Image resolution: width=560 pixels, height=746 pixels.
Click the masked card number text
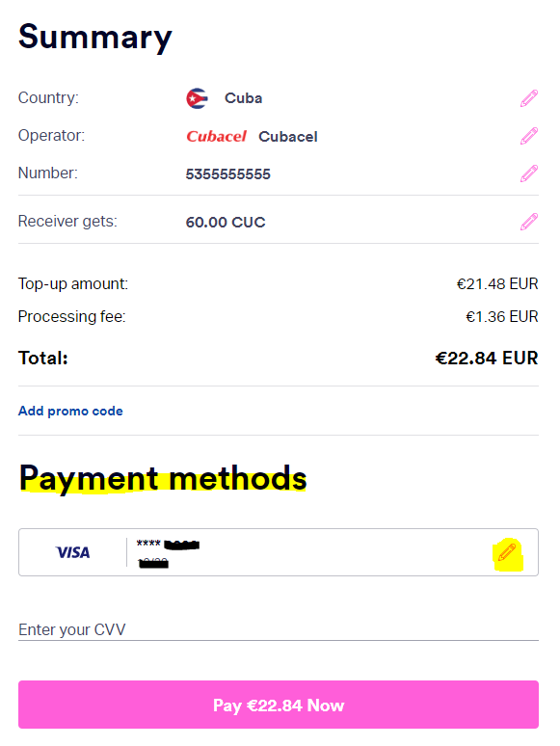[168, 544]
